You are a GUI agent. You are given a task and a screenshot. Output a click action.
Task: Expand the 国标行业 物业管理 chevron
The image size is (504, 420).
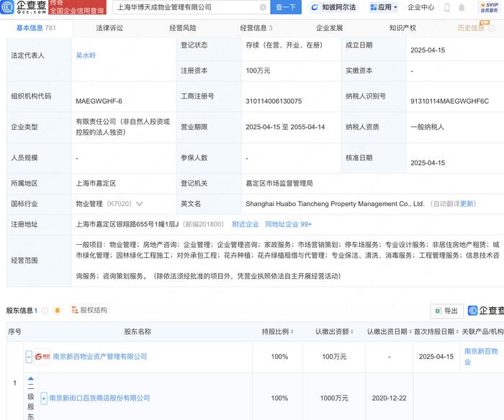(x=139, y=204)
